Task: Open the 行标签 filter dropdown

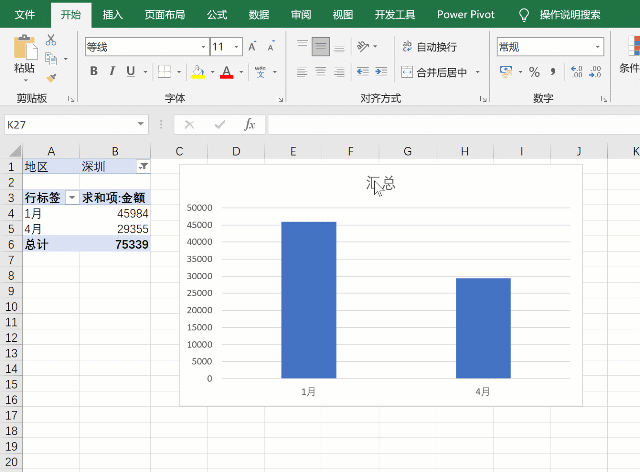Action: (72, 198)
